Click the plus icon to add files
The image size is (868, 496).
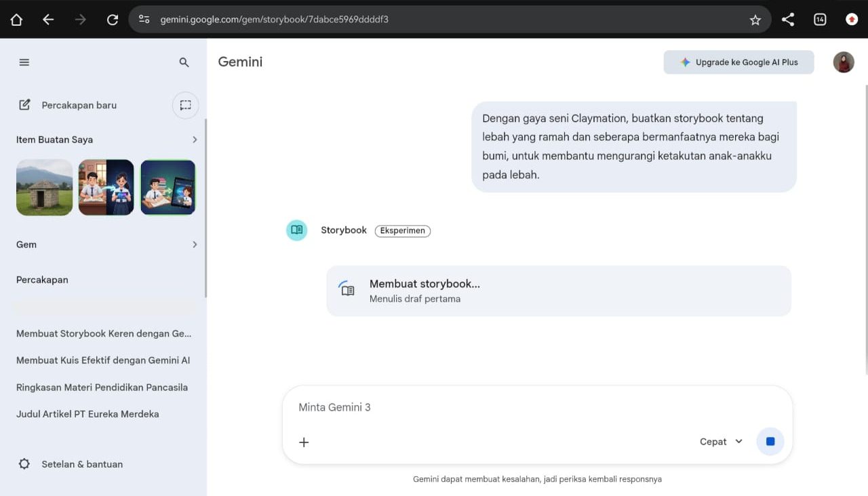click(304, 442)
